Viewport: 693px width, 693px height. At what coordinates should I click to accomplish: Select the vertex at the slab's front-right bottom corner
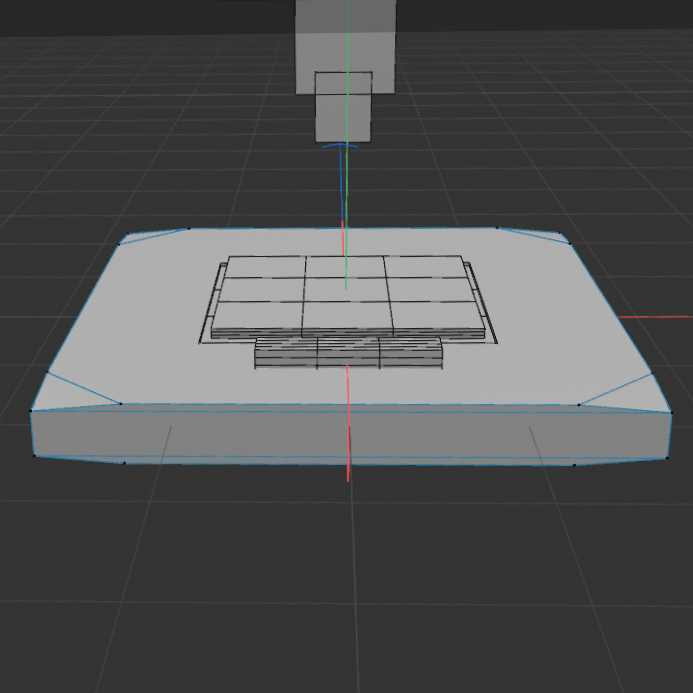(x=667, y=458)
